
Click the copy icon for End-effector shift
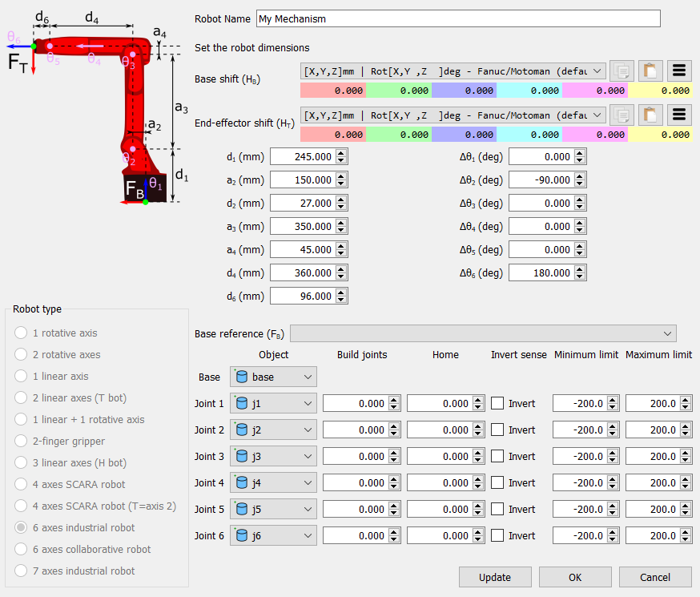click(x=622, y=115)
